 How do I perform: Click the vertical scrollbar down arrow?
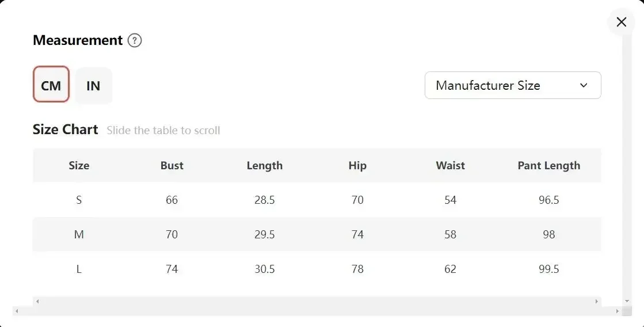pyautogui.click(x=627, y=301)
